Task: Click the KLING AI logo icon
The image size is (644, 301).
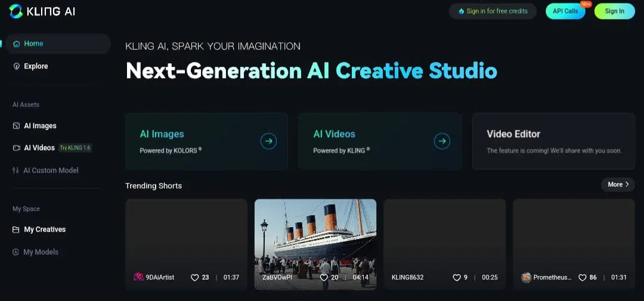Action: click(16, 11)
